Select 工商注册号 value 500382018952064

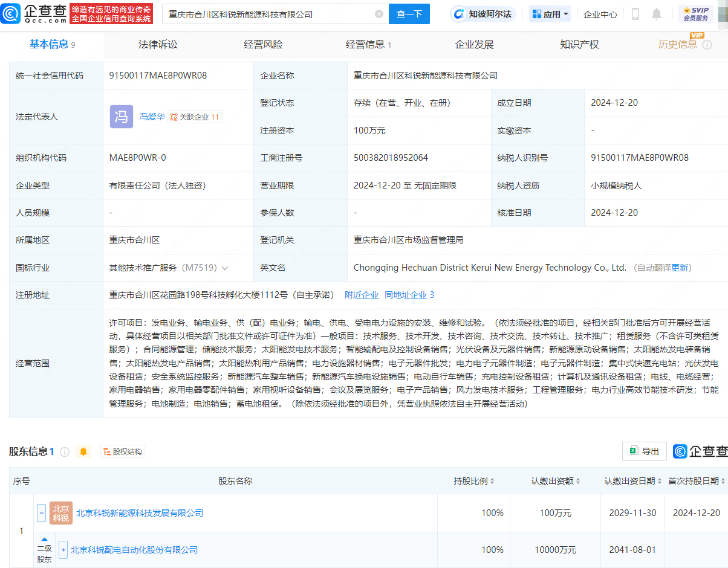(391, 158)
